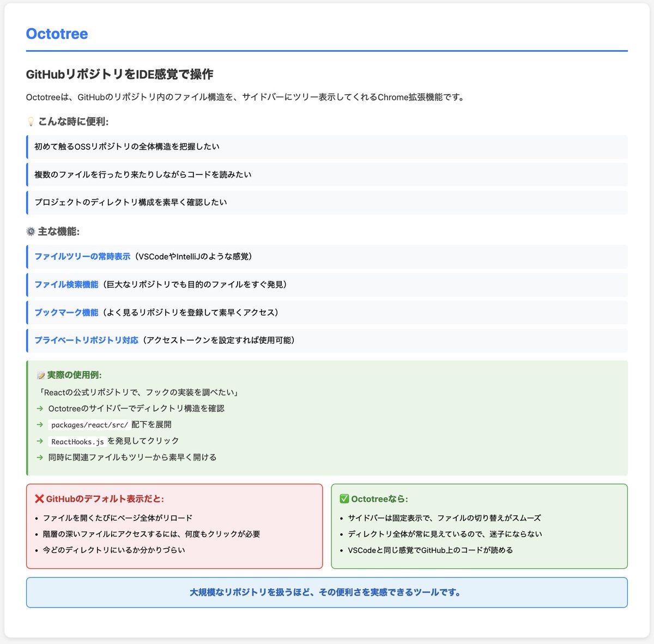Click heading Octotreeなら
This screenshot has width=654, height=644.
pyautogui.click(x=379, y=499)
